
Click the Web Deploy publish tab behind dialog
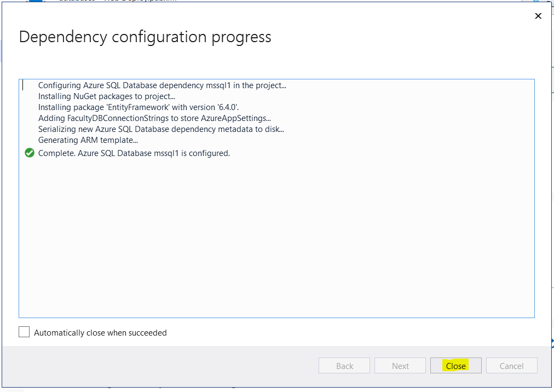point(120,2)
